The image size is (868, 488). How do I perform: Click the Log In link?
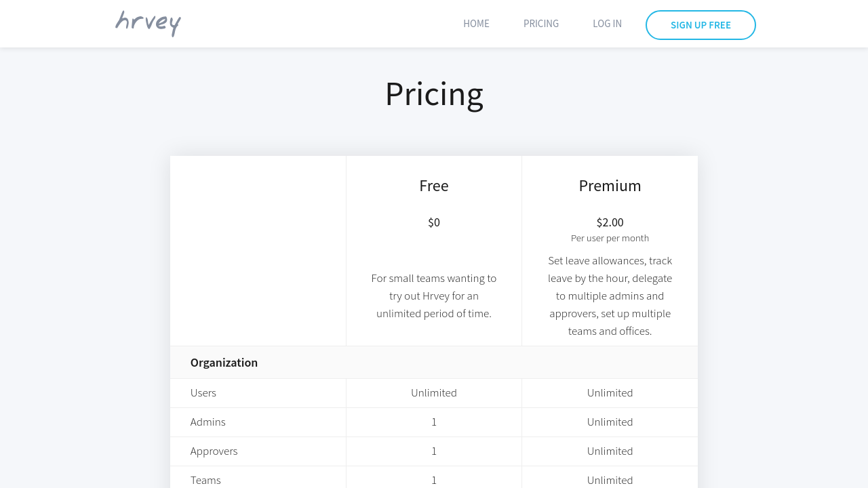pos(607,24)
